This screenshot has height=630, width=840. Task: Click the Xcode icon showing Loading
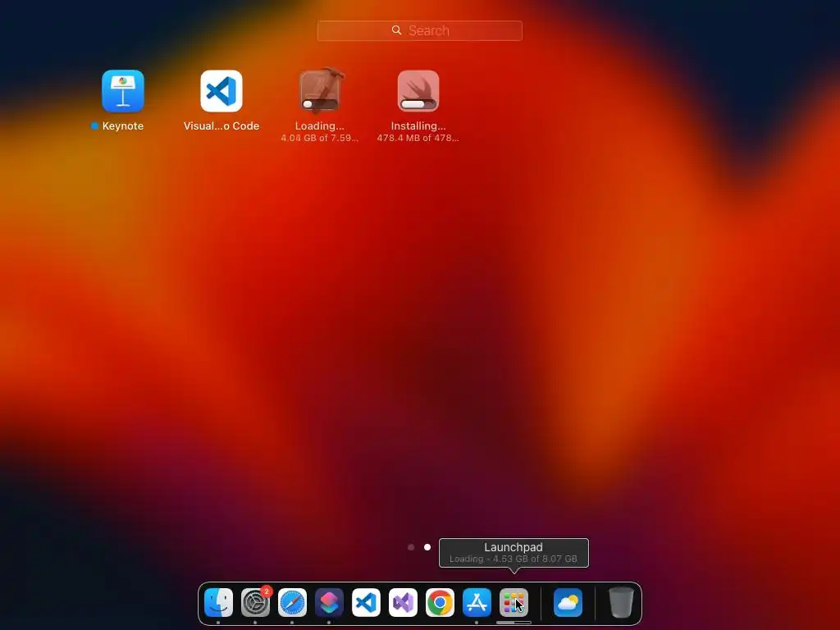click(x=320, y=91)
